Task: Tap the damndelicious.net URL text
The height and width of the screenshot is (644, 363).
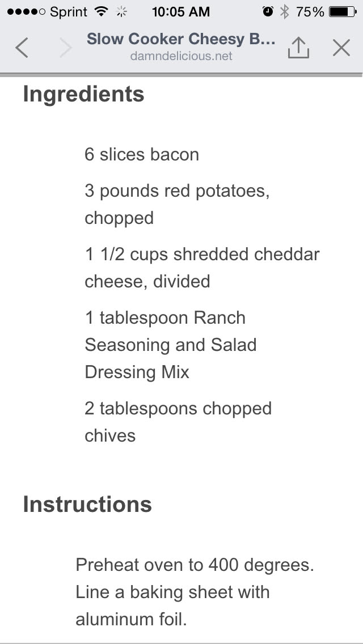Action: click(181, 56)
